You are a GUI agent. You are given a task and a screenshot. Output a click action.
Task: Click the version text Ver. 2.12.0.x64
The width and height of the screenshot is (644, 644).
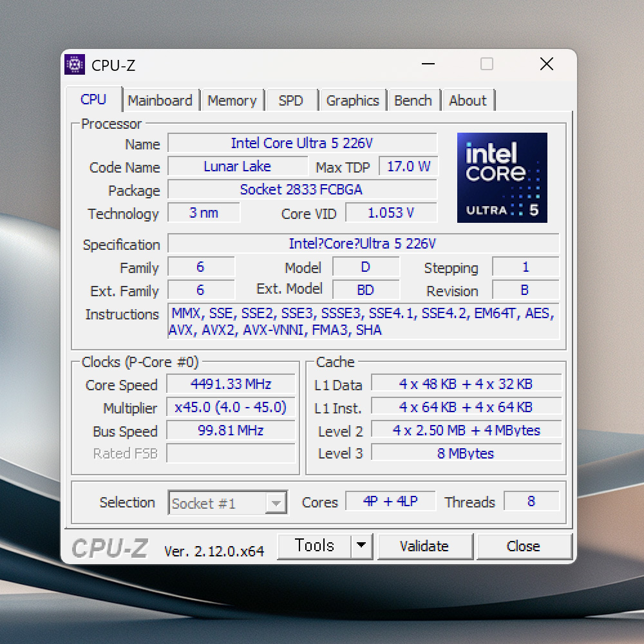click(x=214, y=551)
